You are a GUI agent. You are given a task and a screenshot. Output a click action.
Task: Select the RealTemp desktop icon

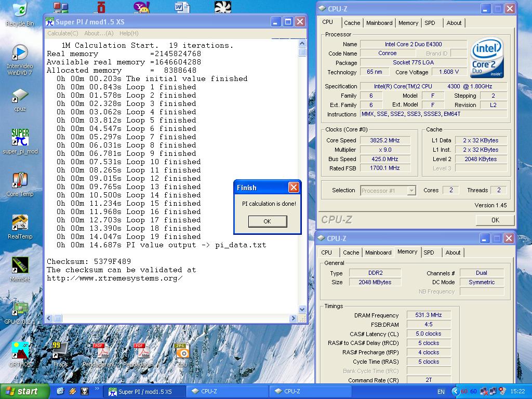pos(20,227)
